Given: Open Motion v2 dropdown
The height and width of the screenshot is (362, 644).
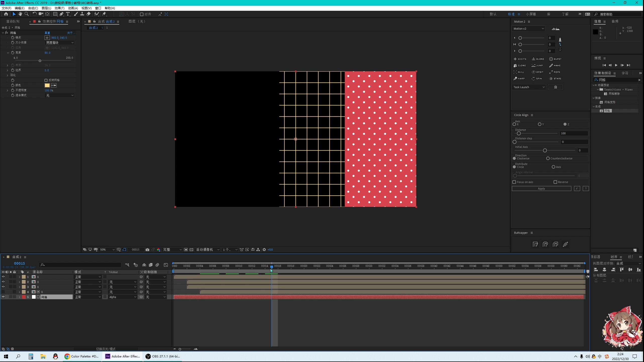Looking at the screenshot, I should (528, 29).
